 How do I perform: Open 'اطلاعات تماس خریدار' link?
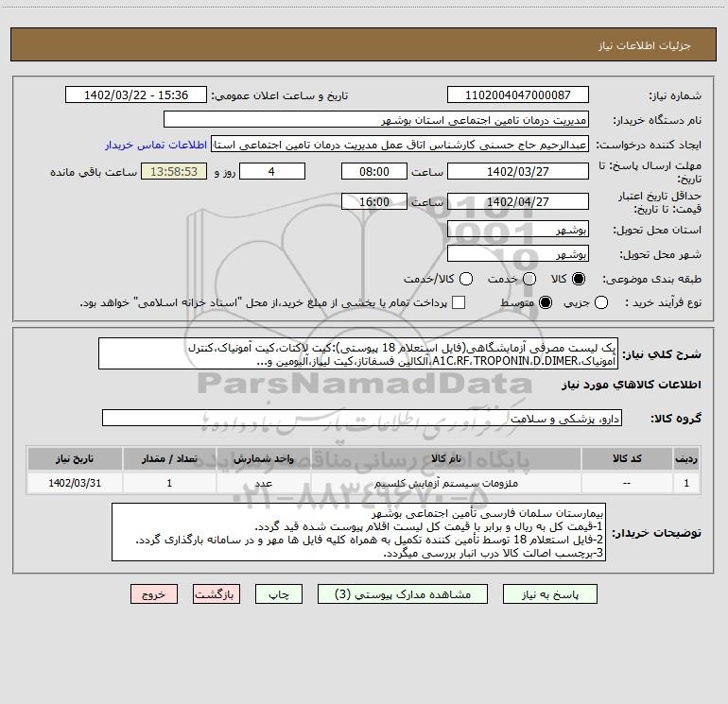coord(156,145)
